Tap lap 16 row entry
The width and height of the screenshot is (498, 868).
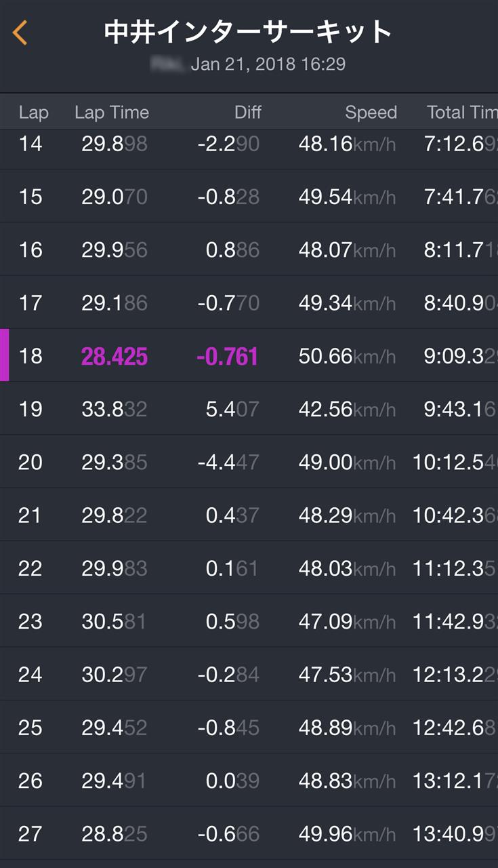pos(249,250)
